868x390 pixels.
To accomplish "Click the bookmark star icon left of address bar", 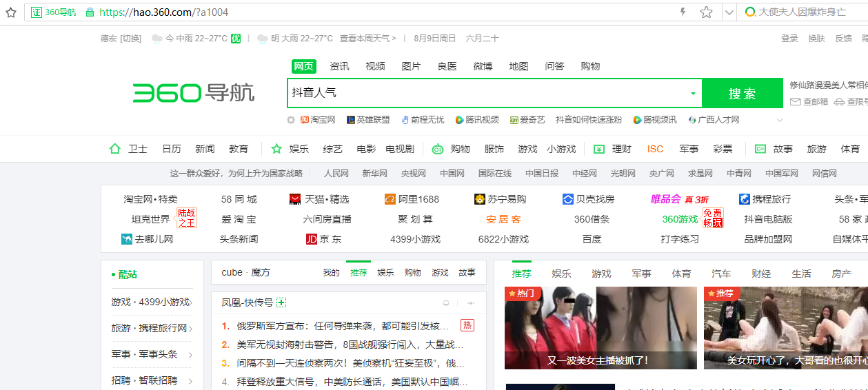I will pyautogui.click(x=10, y=12).
